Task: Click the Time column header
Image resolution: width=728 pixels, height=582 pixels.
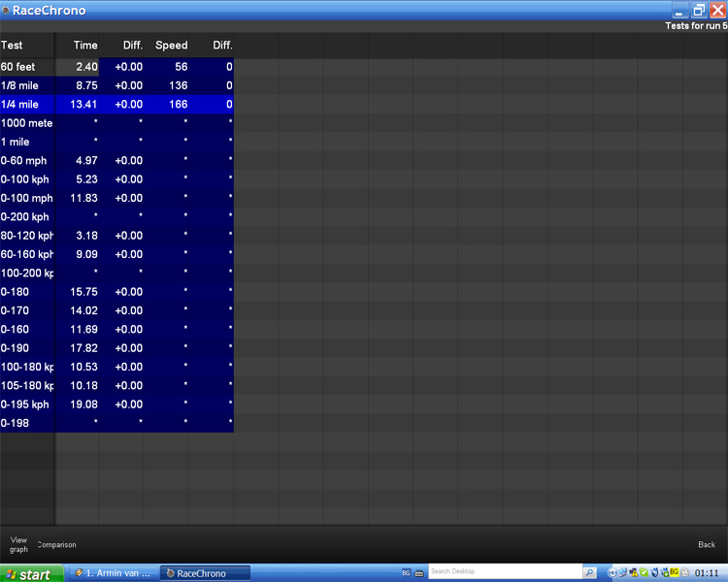Action: tap(85, 46)
